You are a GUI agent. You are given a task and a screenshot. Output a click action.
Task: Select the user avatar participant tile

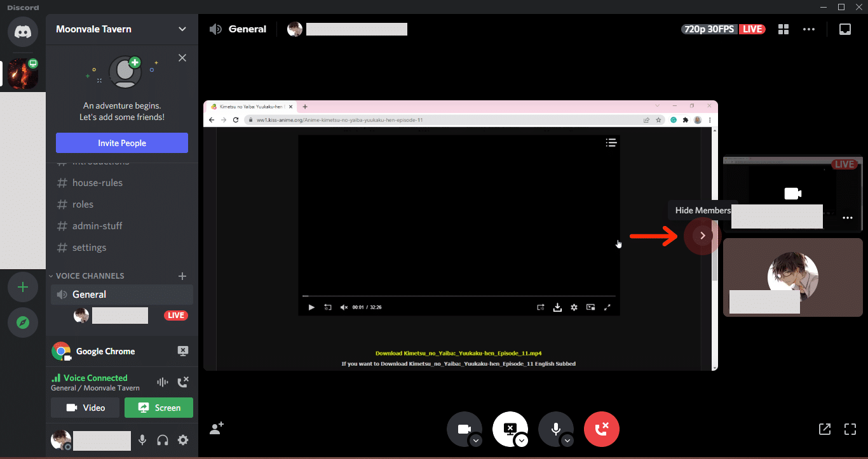pos(793,277)
